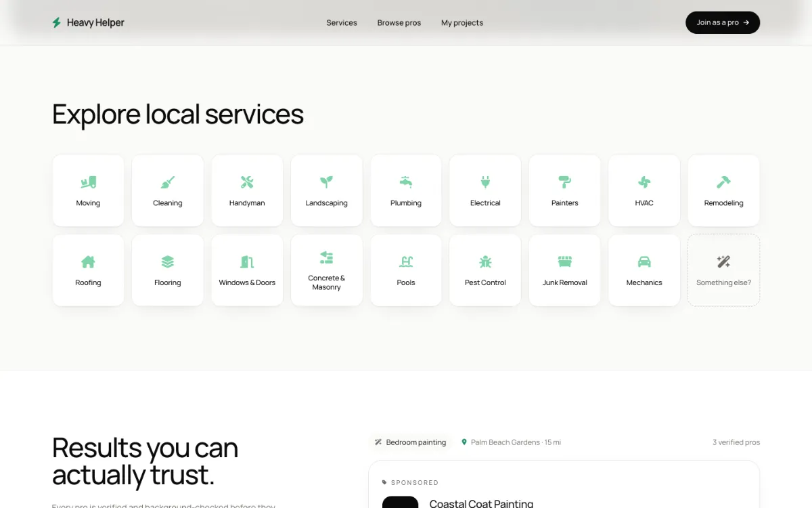Click the Roofing house icon
The height and width of the screenshot is (508, 812).
[x=88, y=261]
